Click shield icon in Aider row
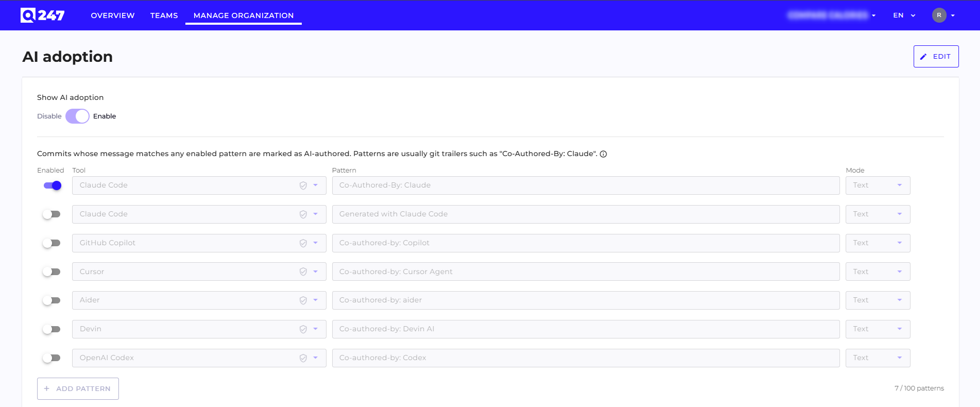980x407 pixels. pyautogui.click(x=303, y=300)
